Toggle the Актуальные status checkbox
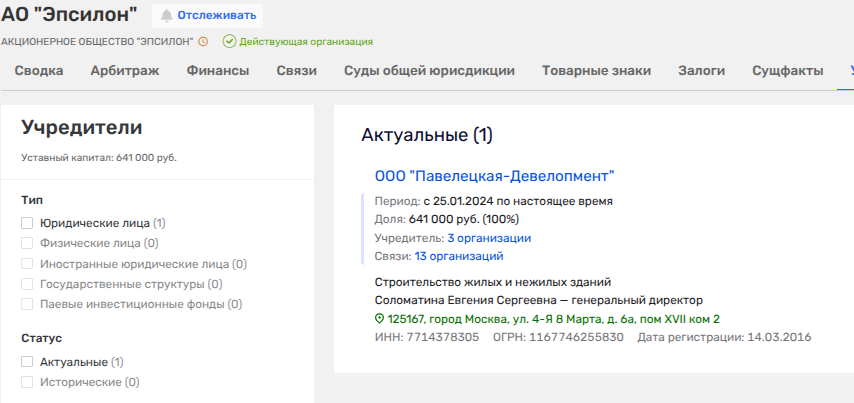The height and width of the screenshot is (403, 854). 28,362
